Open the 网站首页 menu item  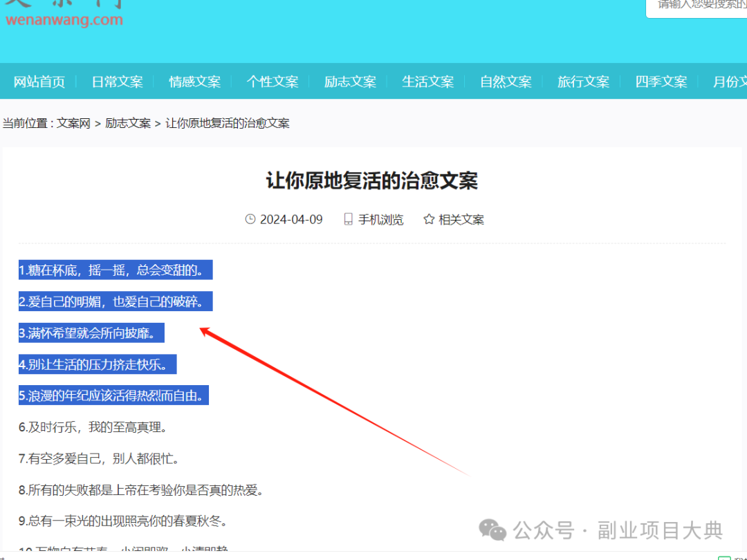tap(39, 82)
